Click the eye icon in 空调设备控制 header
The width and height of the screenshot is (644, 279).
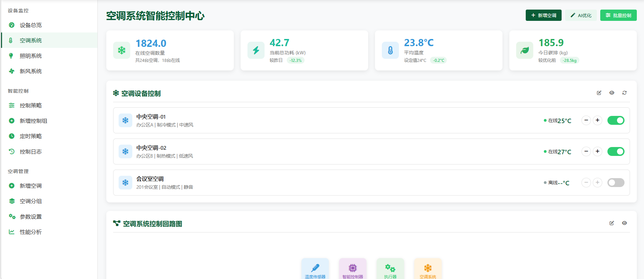(x=612, y=93)
